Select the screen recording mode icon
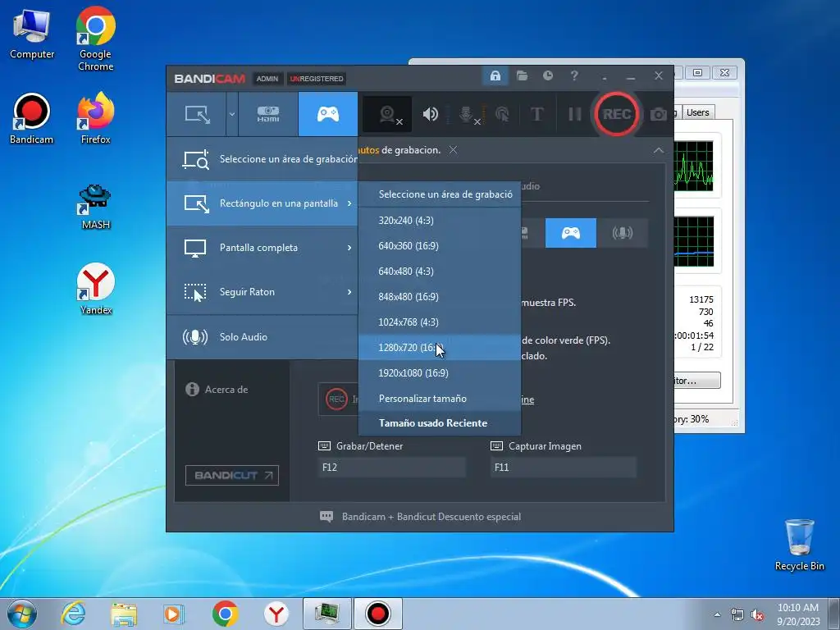Screen dimensions: 840x630 coord(197,114)
